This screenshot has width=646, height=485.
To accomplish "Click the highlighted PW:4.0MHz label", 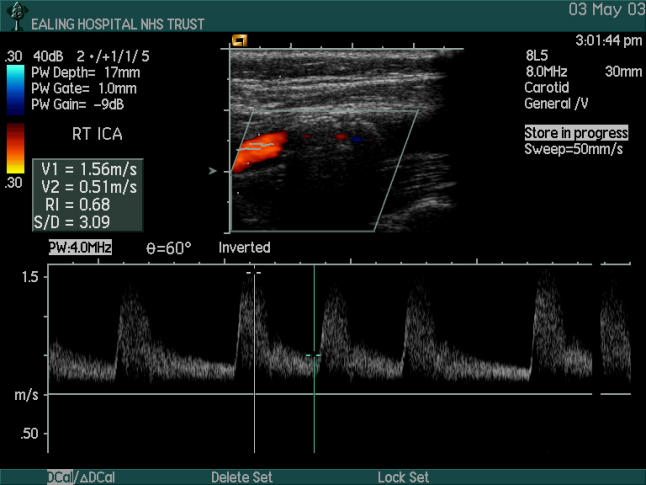I will [x=80, y=247].
